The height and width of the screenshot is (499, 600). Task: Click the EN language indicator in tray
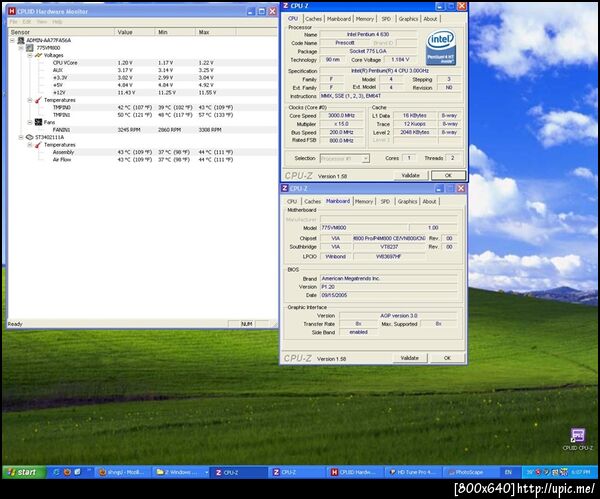pyautogui.click(x=508, y=471)
